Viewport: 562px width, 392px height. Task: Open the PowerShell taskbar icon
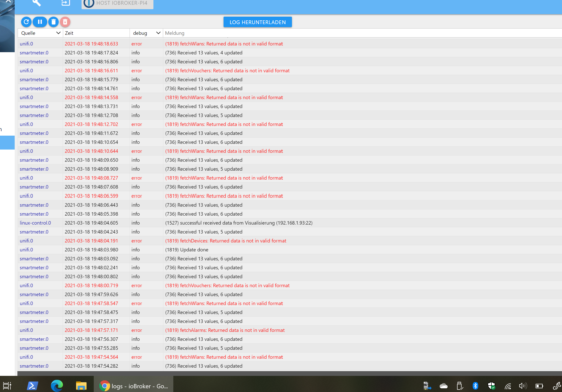coord(32,386)
